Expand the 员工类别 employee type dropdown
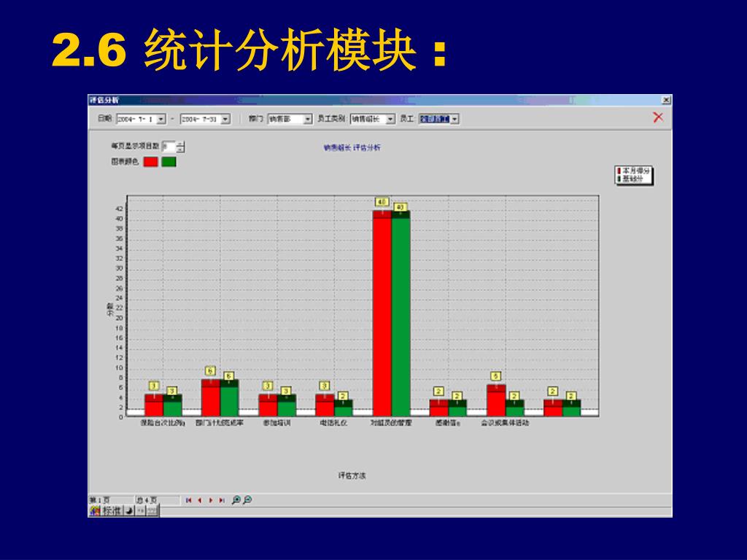The width and height of the screenshot is (747, 560). pyautogui.click(x=390, y=119)
